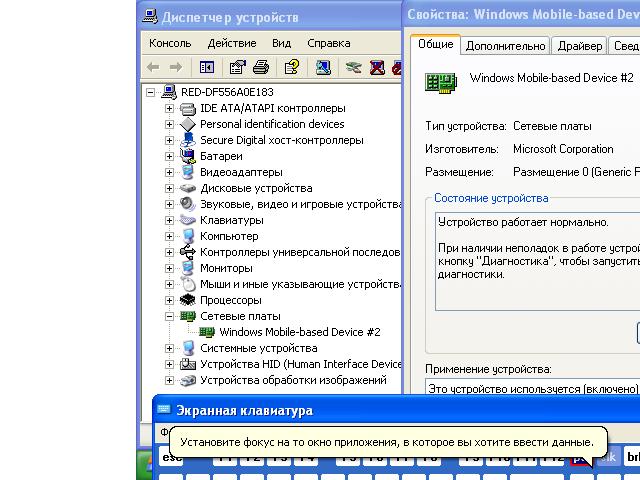Expand the Батареи node
The image size is (640, 480).
point(169,156)
